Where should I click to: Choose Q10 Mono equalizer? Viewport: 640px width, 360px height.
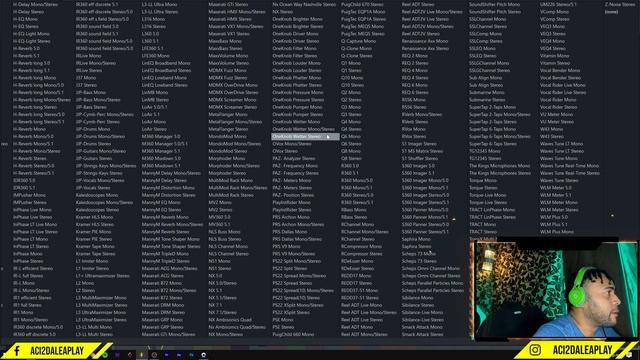(352, 78)
